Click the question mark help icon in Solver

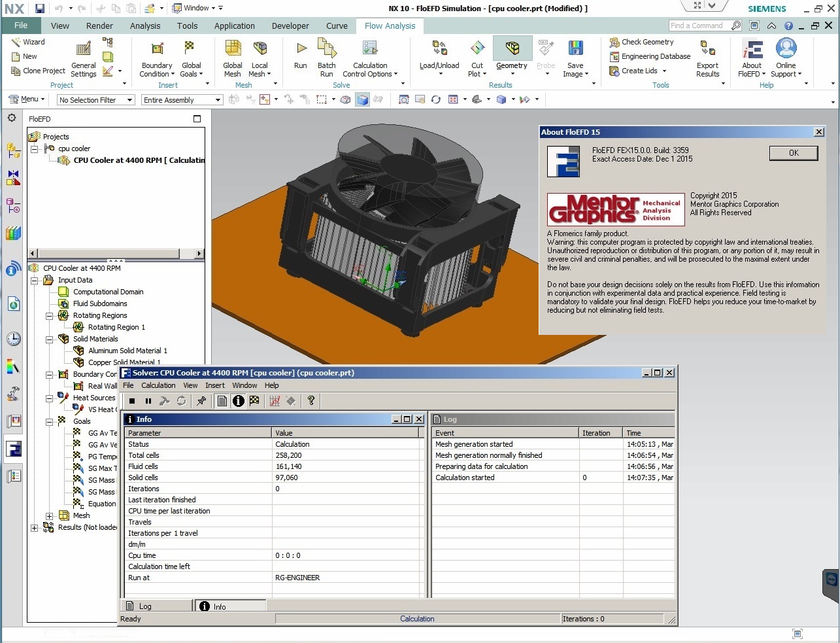[x=311, y=401]
